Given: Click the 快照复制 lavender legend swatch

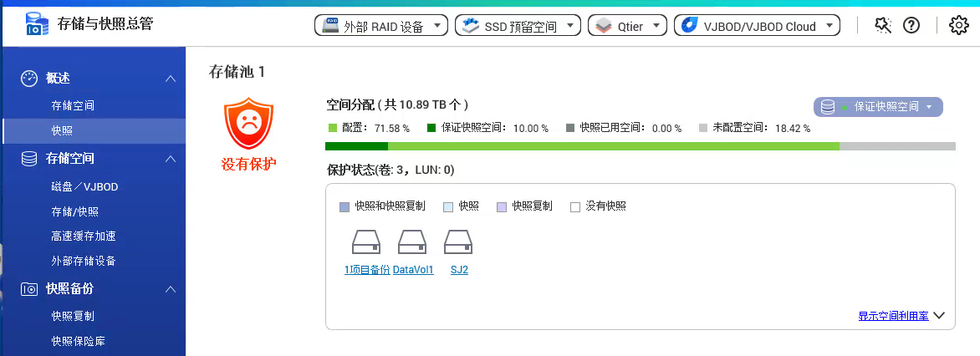Looking at the screenshot, I should (501, 206).
